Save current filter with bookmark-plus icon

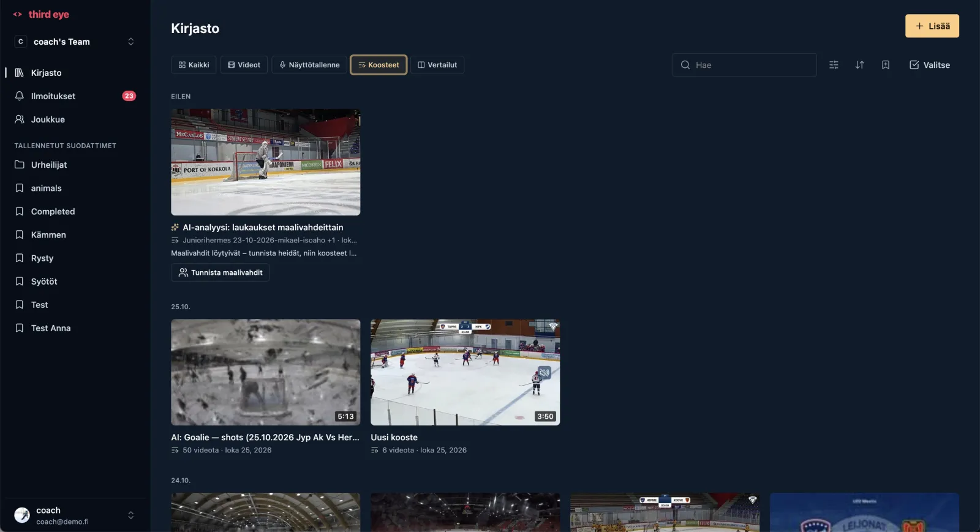[885, 65]
